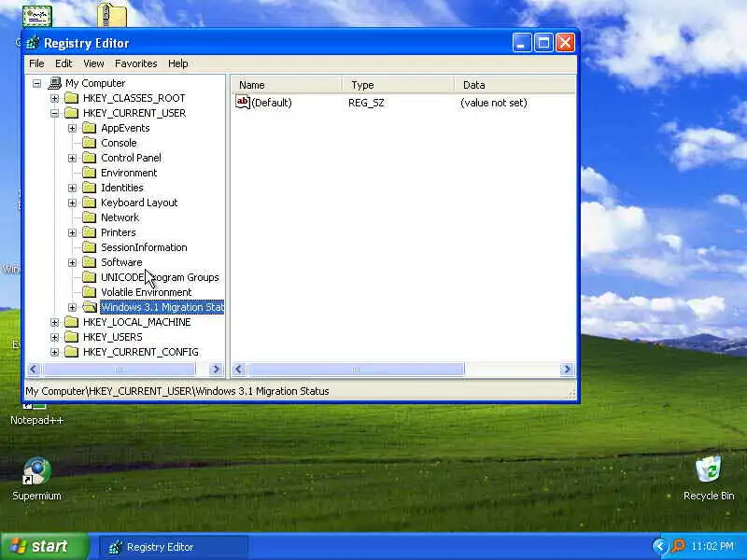Click the Environment folder icon

click(x=89, y=173)
